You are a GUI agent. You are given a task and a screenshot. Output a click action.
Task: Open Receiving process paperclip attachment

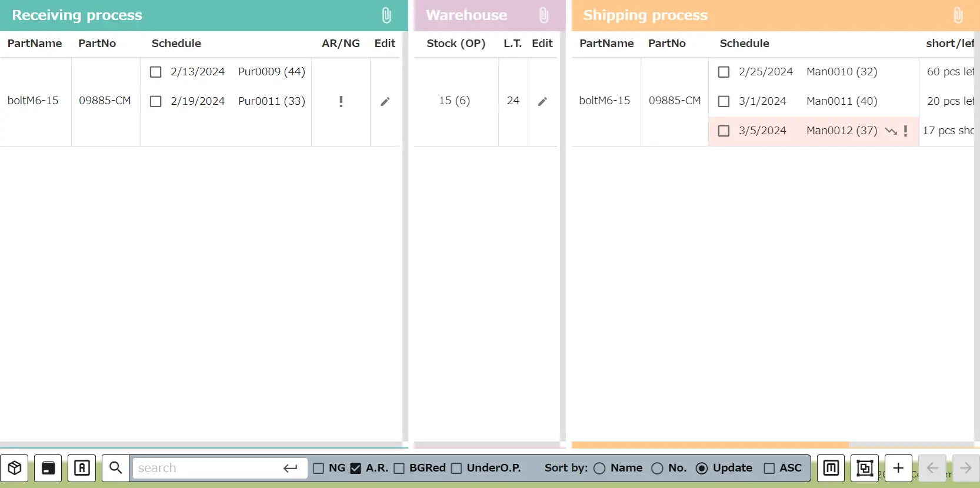(386, 15)
